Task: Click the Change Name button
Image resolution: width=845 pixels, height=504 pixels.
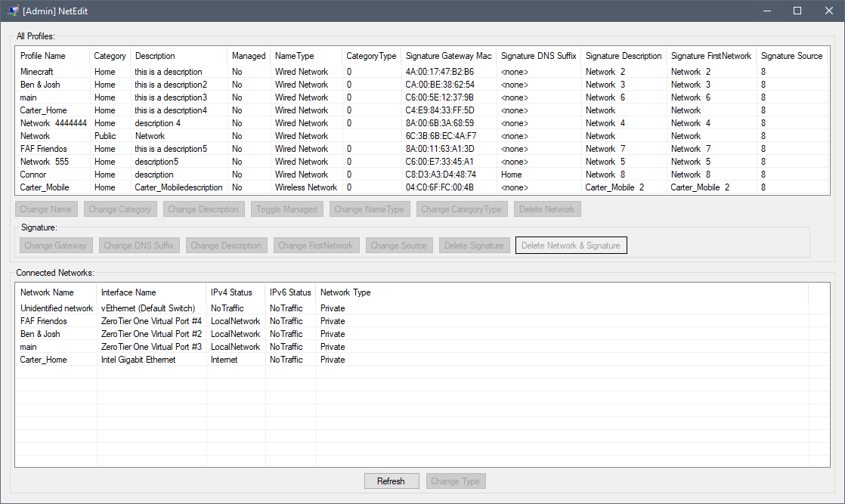Action: coord(46,209)
